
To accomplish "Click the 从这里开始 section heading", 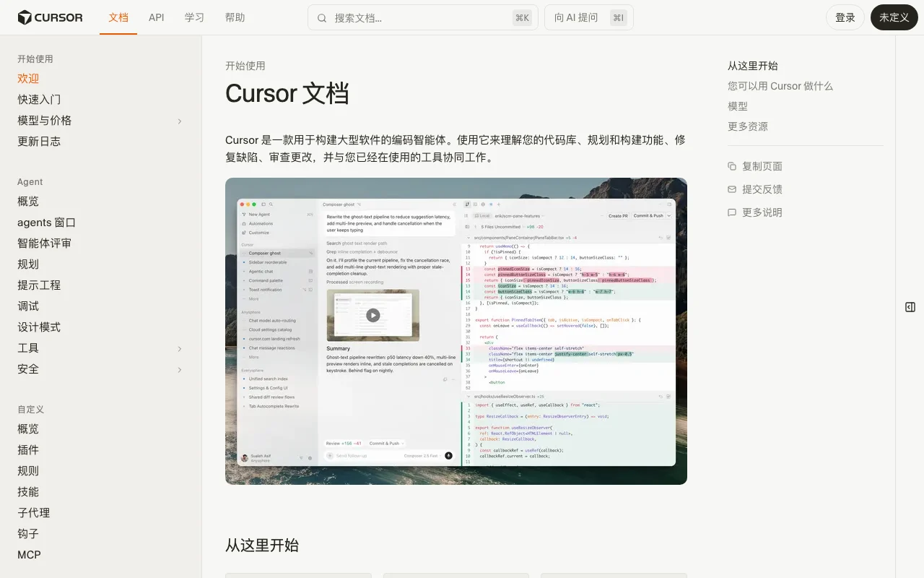I will pyautogui.click(x=262, y=545).
